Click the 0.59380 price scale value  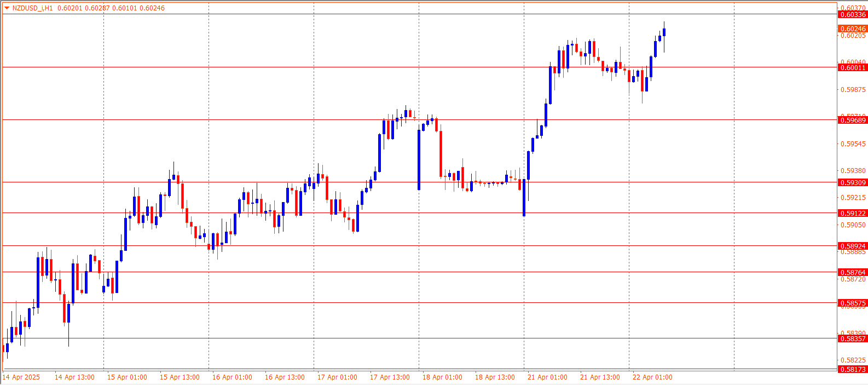tap(853, 171)
